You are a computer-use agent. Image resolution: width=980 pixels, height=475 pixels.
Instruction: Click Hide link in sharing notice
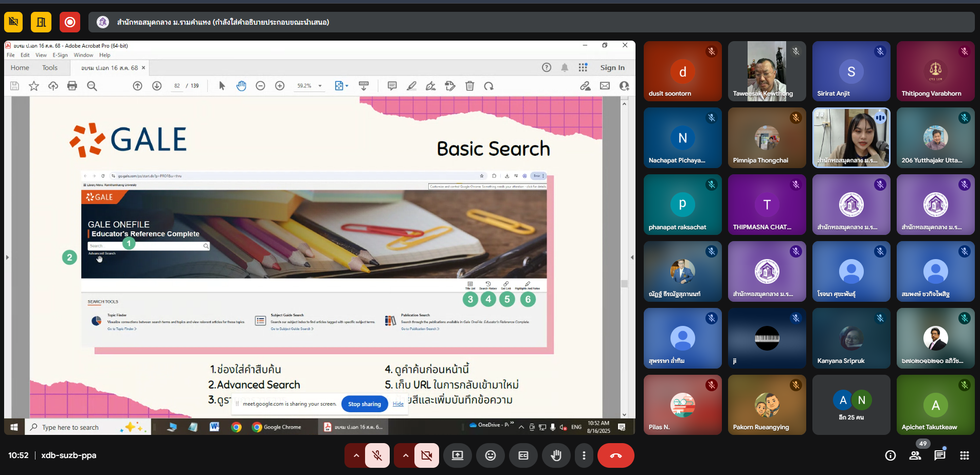click(x=398, y=404)
